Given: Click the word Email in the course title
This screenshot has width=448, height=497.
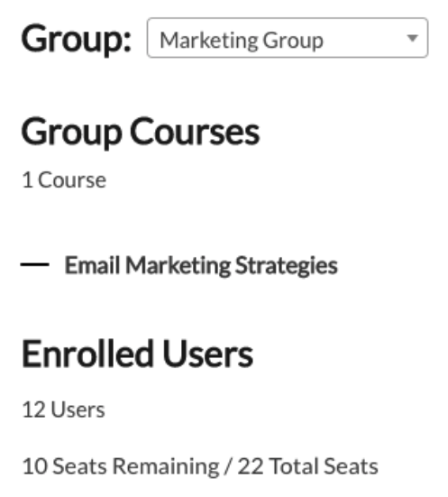Looking at the screenshot, I should click(x=92, y=265).
